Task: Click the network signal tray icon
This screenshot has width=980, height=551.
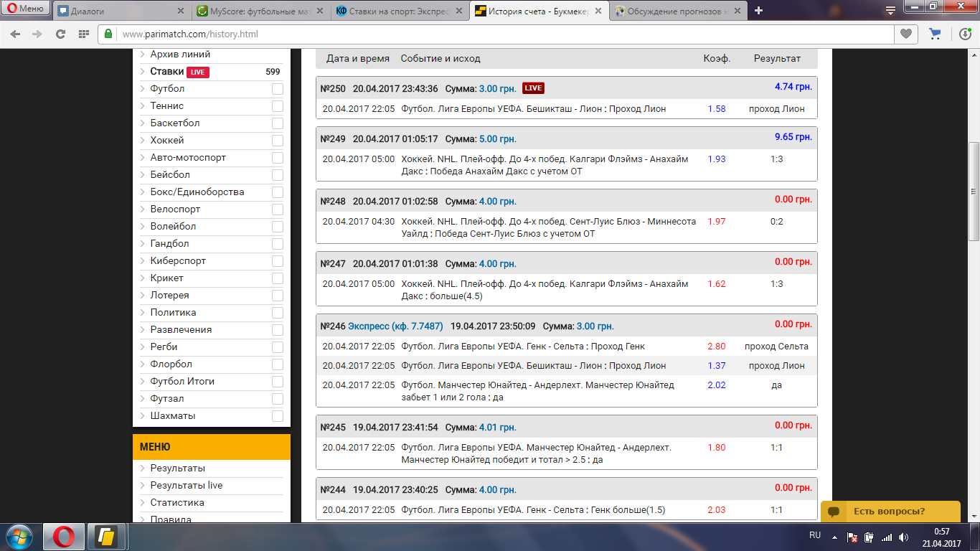Action: point(886,537)
